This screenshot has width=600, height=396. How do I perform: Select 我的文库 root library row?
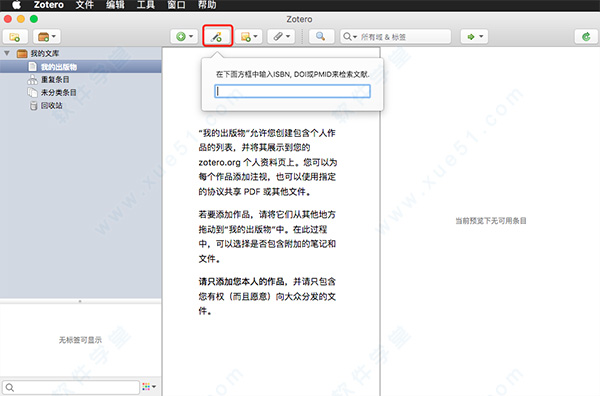(x=80, y=54)
